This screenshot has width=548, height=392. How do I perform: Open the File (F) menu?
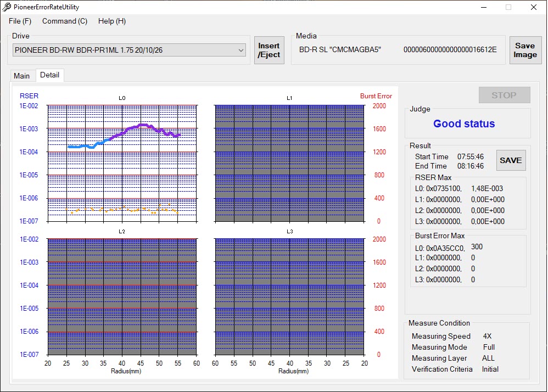[20, 21]
